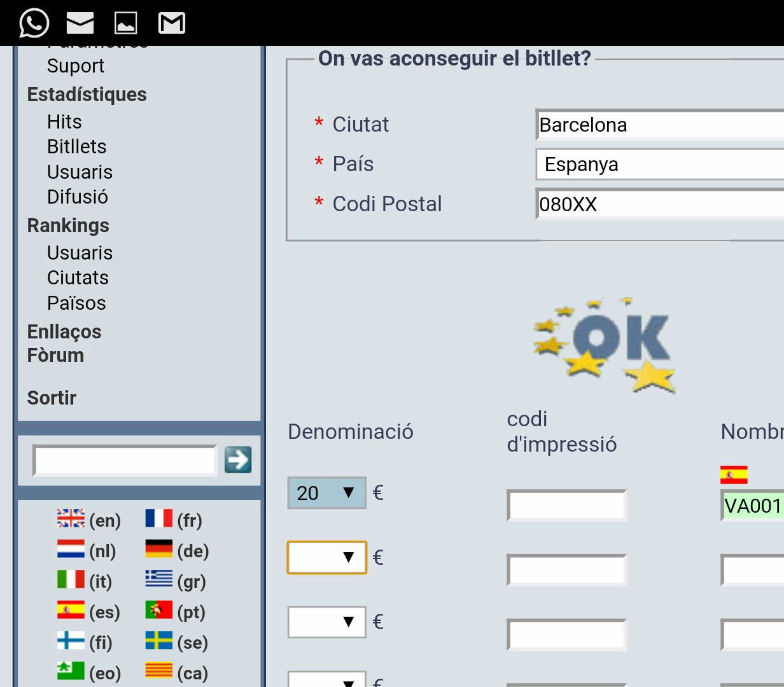Switch language to English flag
This screenshot has height=687, width=784.
point(71,518)
